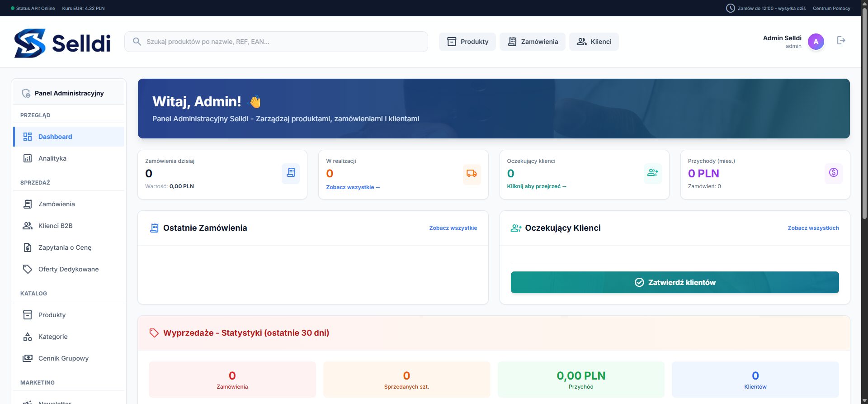Image resolution: width=868 pixels, height=404 pixels.
Task: Click the Zapytania o Cenę document icon
Action: point(28,247)
